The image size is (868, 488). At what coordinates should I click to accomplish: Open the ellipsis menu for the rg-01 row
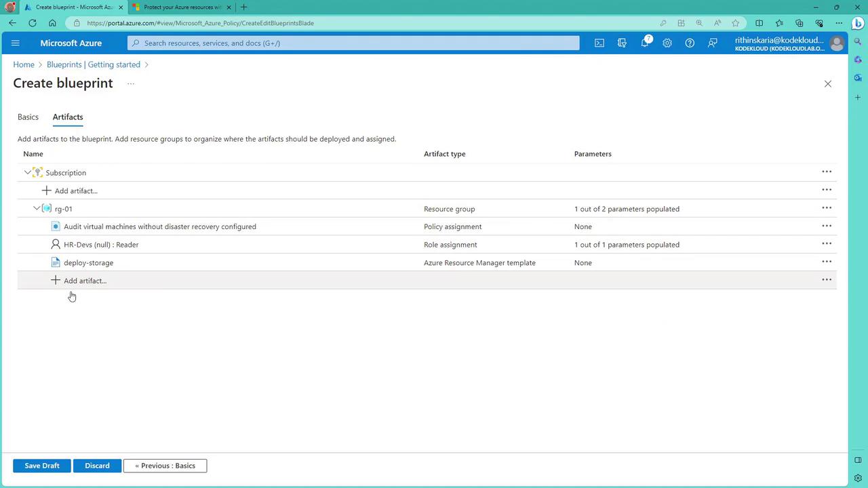point(827,208)
